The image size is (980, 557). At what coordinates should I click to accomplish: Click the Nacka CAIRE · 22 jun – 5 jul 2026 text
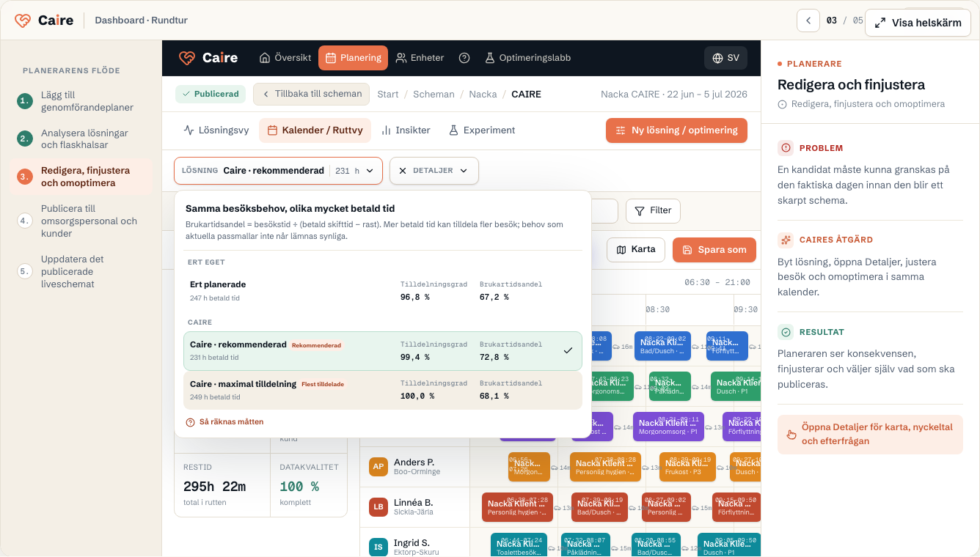point(673,95)
